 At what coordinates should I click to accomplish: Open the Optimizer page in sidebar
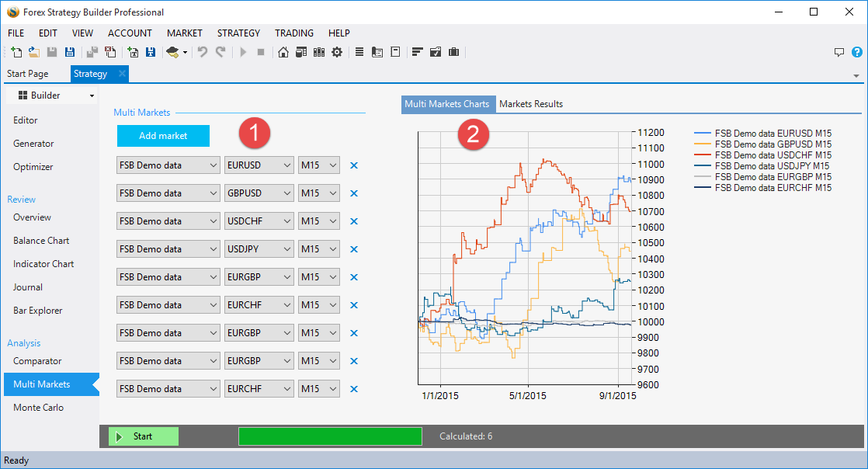tap(33, 167)
